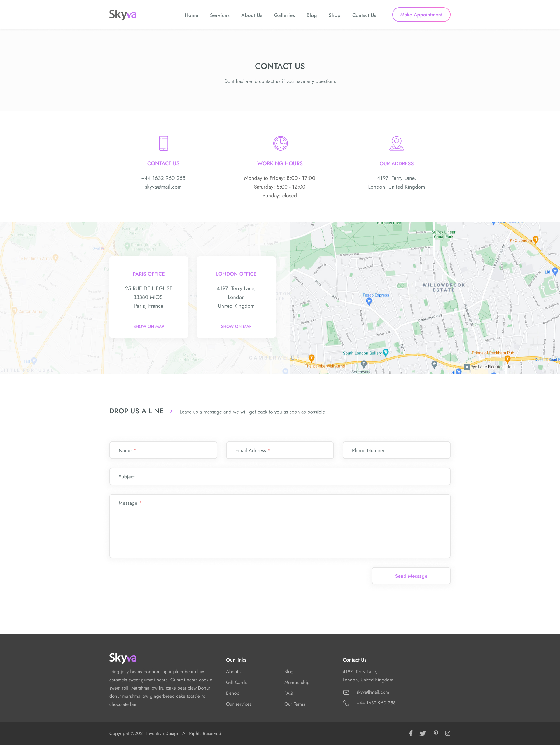The height and width of the screenshot is (745, 560).
Task: Click the Skyva logo in header
Action: tap(123, 15)
